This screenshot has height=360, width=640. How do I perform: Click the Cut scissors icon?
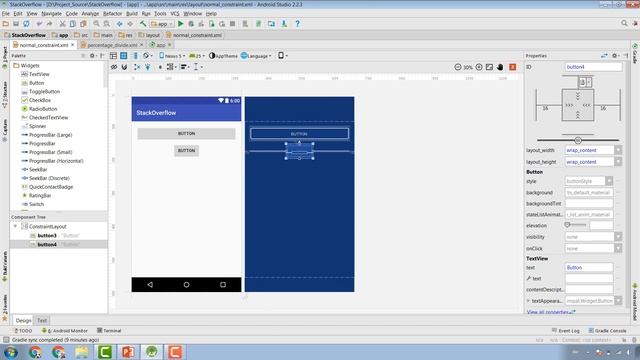click(62, 24)
